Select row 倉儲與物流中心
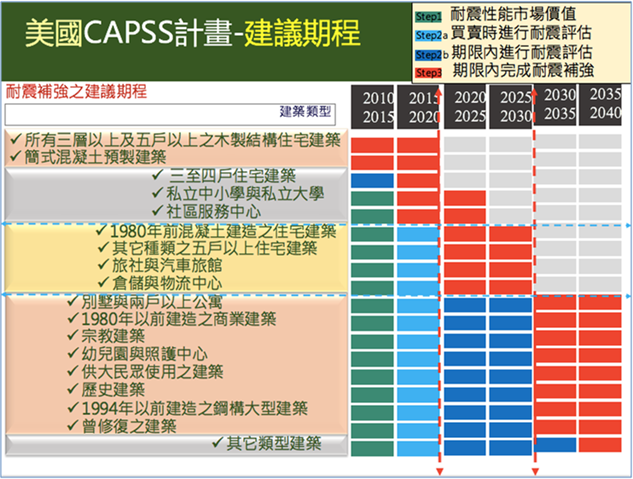Viewport: 633px width, 479px height. (160, 283)
